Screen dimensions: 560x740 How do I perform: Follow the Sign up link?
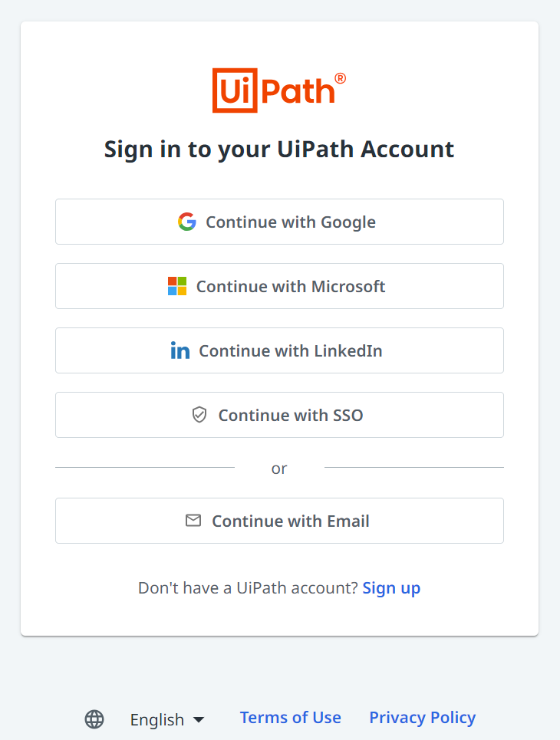(x=391, y=588)
